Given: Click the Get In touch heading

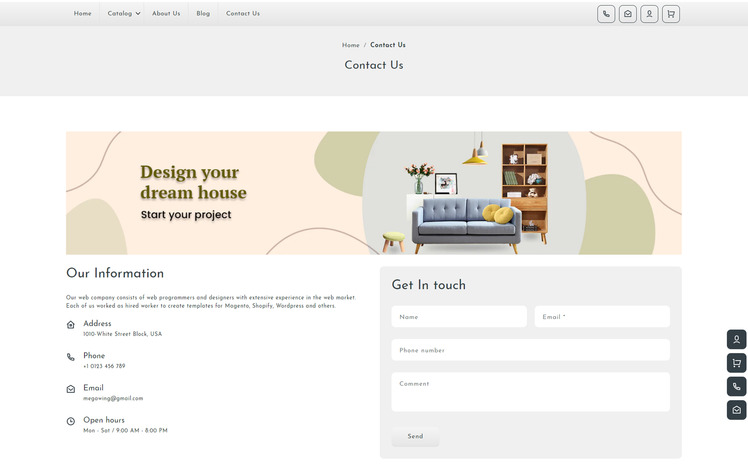Looking at the screenshot, I should click(428, 285).
